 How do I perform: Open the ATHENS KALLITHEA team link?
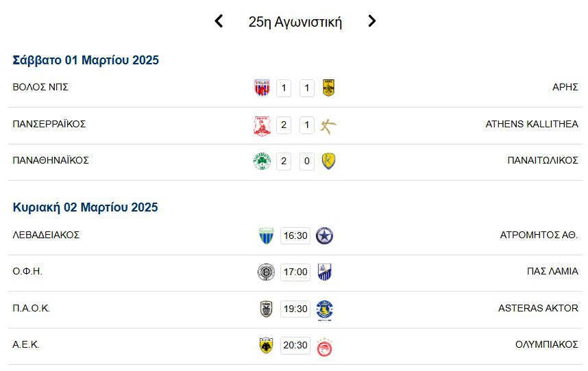pyautogui.click(x=531, y=124)
